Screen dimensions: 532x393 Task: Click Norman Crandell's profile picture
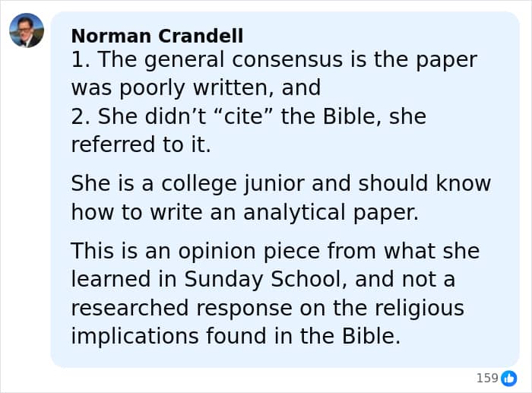pos(27,30)
